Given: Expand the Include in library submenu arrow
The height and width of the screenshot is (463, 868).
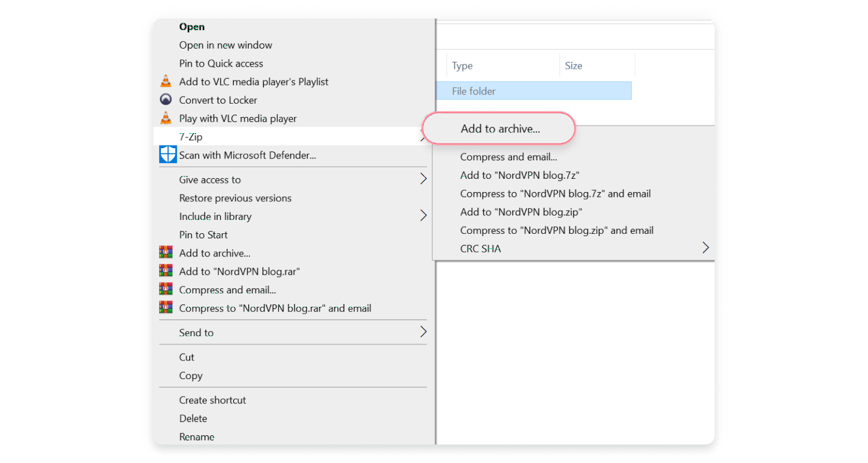Looking at the screenshot, I should [423, 216].
